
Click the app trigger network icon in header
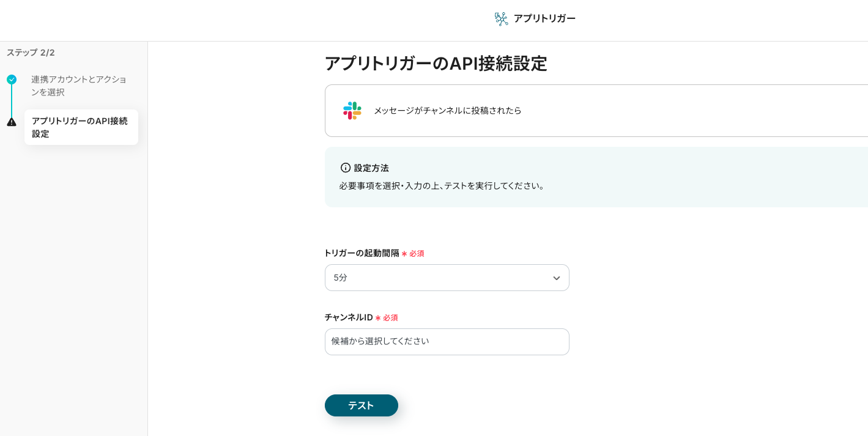pyautogui.click(x=501, y=19)
